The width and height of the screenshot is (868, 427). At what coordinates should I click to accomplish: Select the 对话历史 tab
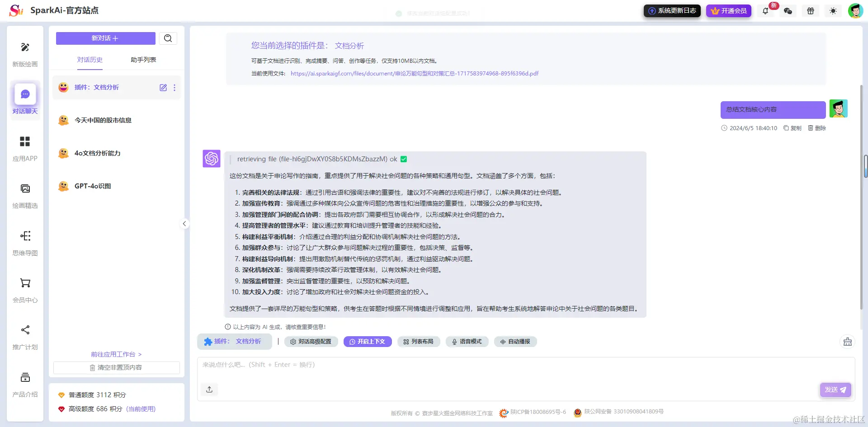pos(90,59)
